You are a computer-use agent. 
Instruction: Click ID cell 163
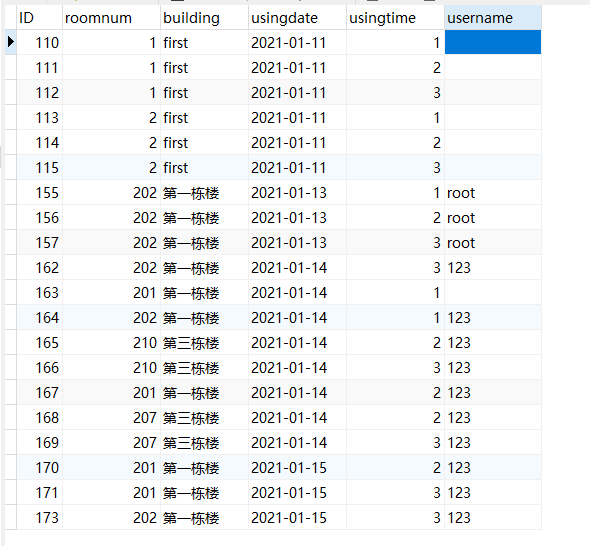pyautogui.click(x=40, y=292)
